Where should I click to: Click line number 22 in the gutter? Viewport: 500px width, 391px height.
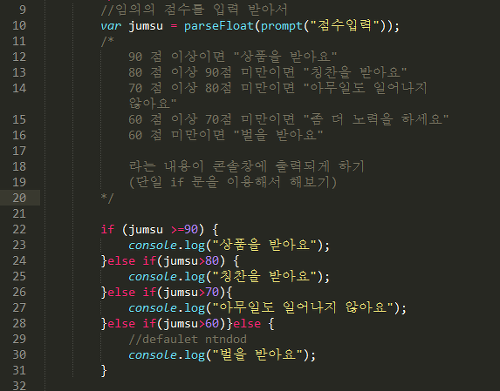pos(19,229)
